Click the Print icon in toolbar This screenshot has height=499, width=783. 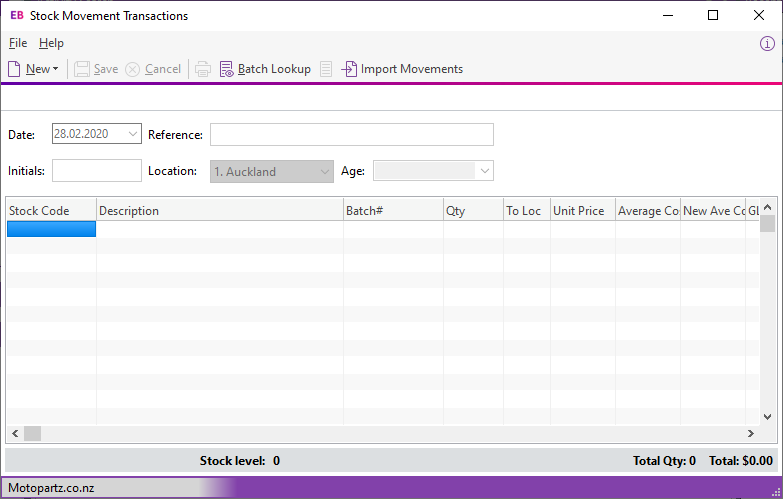pos(203,69)
